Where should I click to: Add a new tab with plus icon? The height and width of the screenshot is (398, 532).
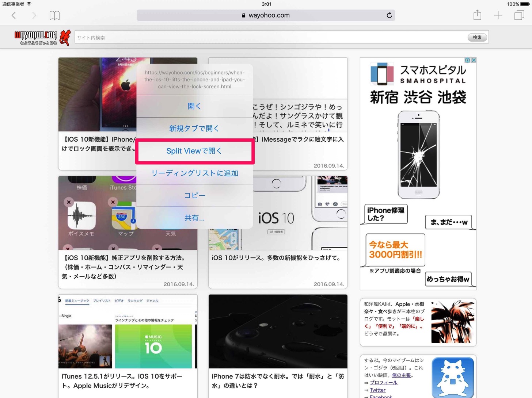(x=498, y=15)
